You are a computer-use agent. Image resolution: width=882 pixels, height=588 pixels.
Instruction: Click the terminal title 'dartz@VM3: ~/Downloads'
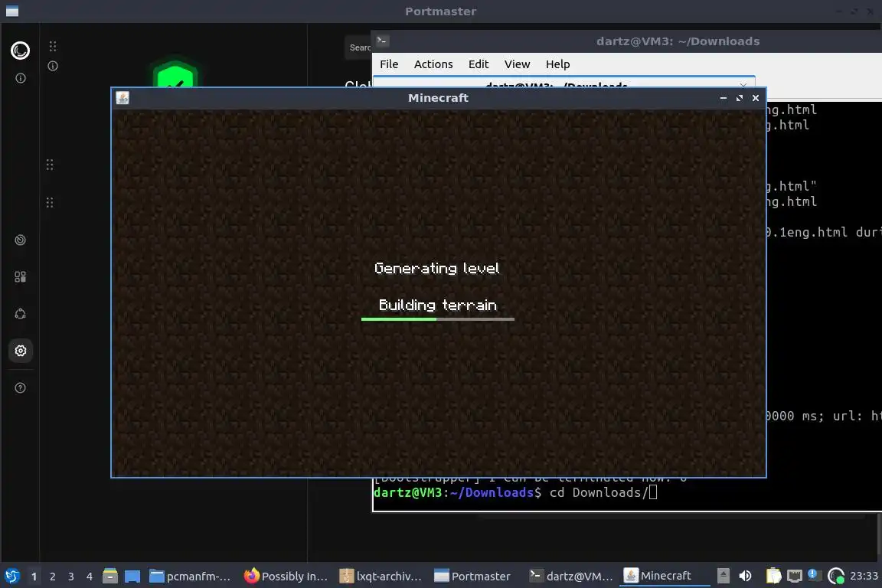pyautogui.click(x=678, y=41)
